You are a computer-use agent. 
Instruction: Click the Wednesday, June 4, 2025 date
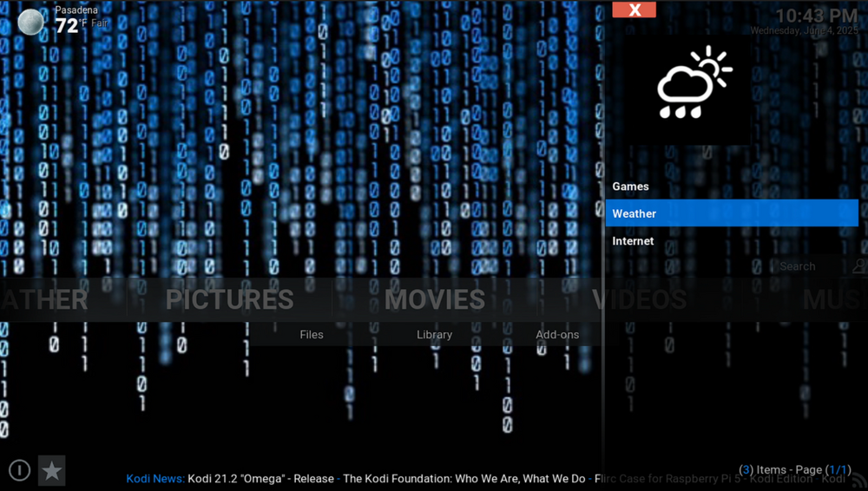tap(805, 31)
